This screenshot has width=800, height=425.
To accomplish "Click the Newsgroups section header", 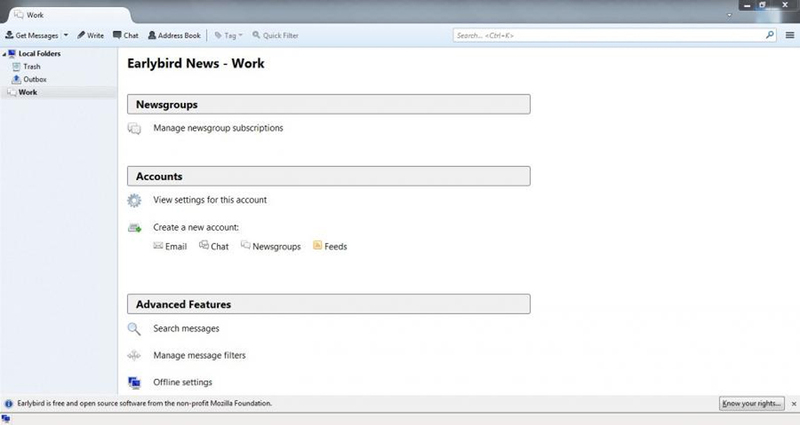I will click(329, 104).
